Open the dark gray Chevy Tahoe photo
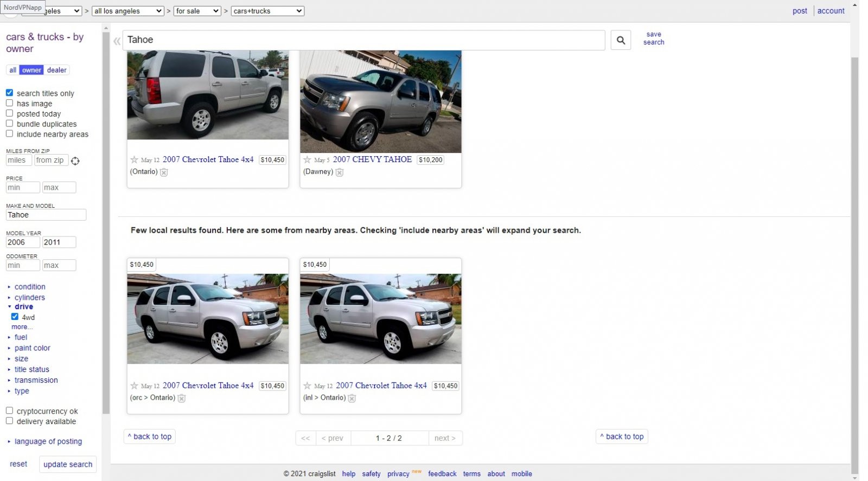 [381, 102]
